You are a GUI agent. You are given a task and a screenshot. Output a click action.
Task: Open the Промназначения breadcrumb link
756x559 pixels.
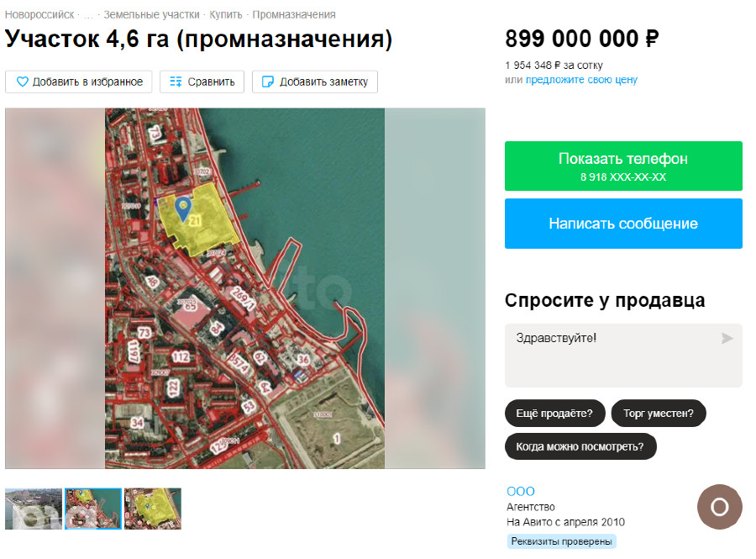pos(294,15)
